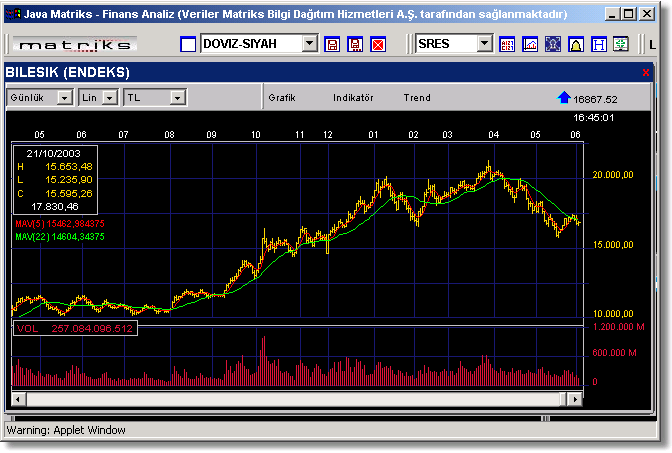
Task: Open the Trend menu
Action: coord(417,98)
